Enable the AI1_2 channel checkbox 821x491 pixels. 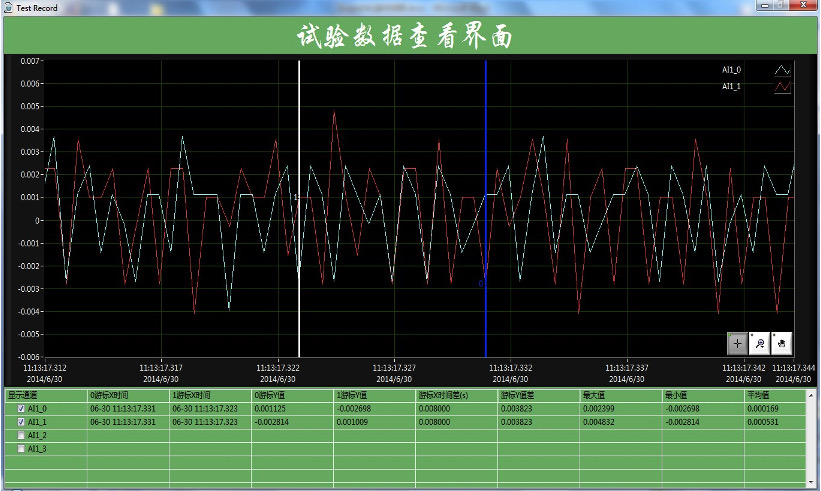click(x=22, y=435)
